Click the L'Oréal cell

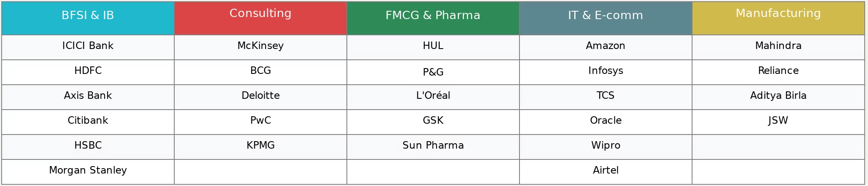click(x=433, y=96)
